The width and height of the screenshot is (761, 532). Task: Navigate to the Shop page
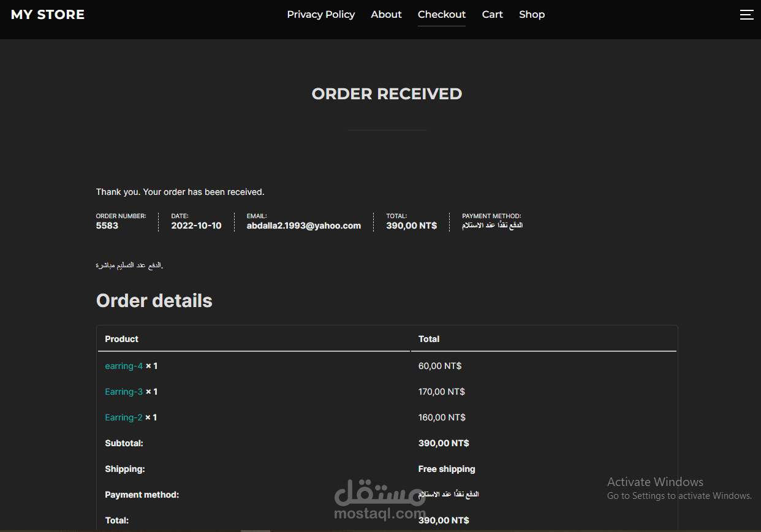[532, 15]
